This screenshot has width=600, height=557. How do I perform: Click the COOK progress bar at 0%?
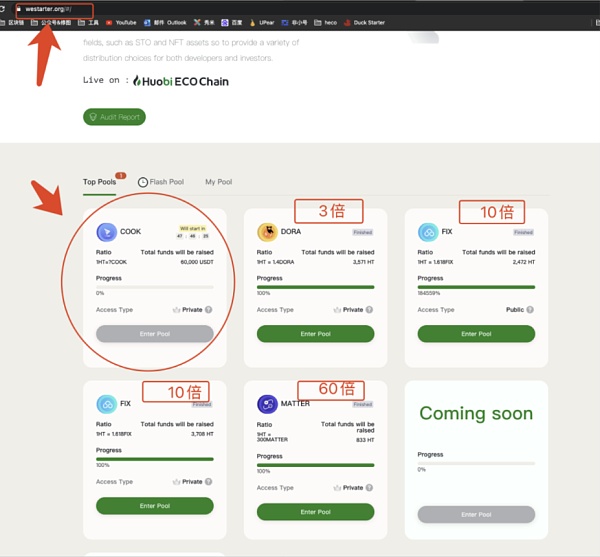coord(155,287)
